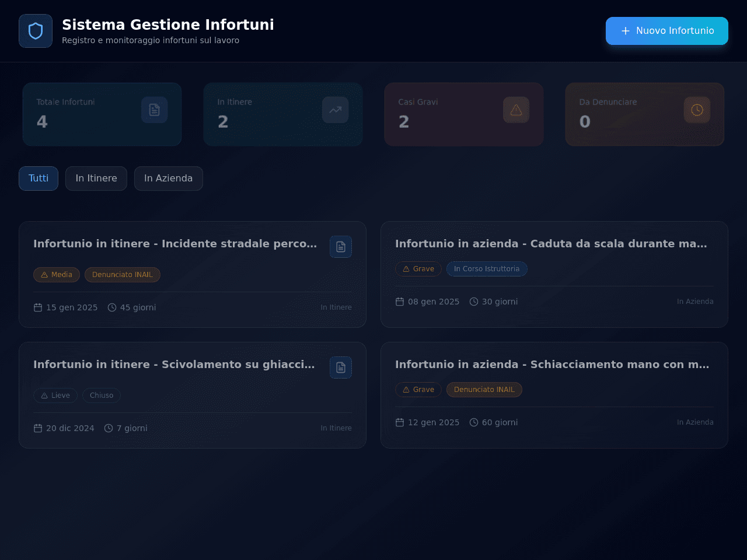Click the 60 giorni duration text
Screen dimensions: 747x560
point(500,422)
